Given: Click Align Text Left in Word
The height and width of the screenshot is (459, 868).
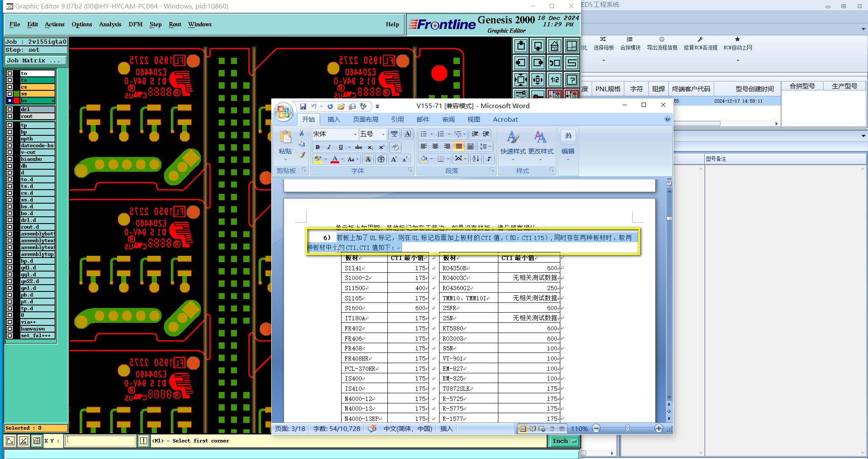Looking at the screenshot, I should [x=423, y=146].
